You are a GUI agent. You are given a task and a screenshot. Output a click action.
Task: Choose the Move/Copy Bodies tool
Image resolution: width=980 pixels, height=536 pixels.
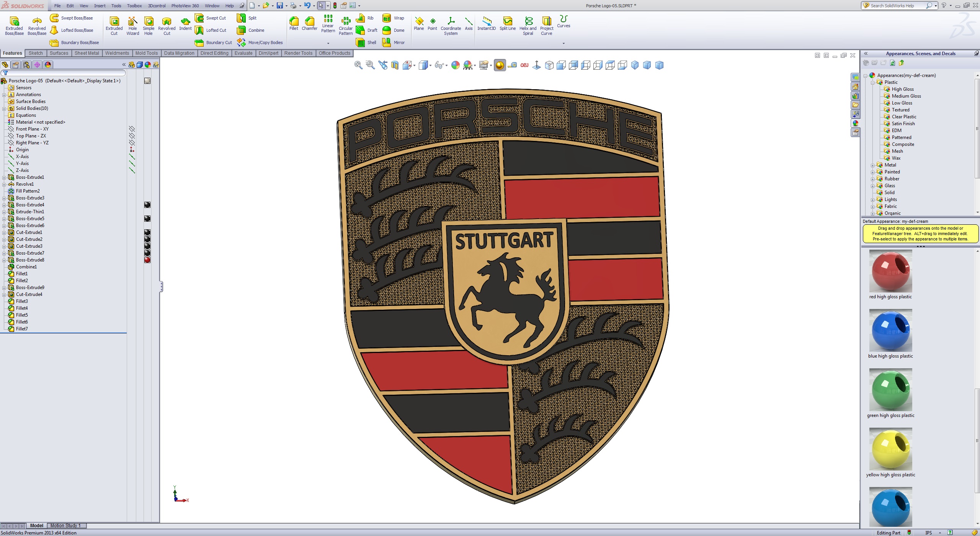pos(260,42)
